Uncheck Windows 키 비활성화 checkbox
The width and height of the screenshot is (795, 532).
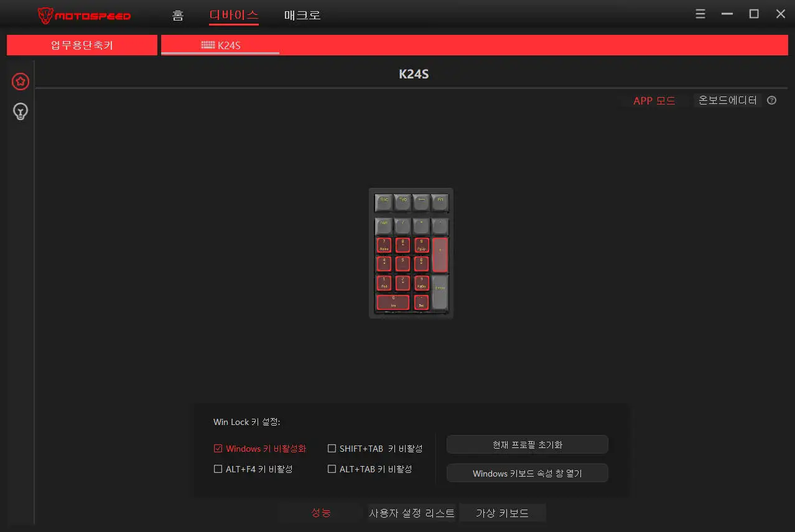[x=218, y=449]
